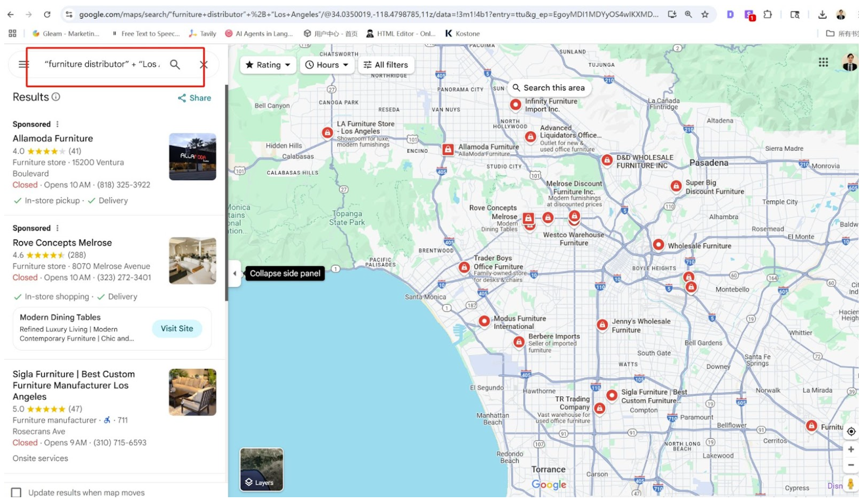Click the Jenny's Wholesale Furniture pin
864x504 pixels.
click(602, 325)
